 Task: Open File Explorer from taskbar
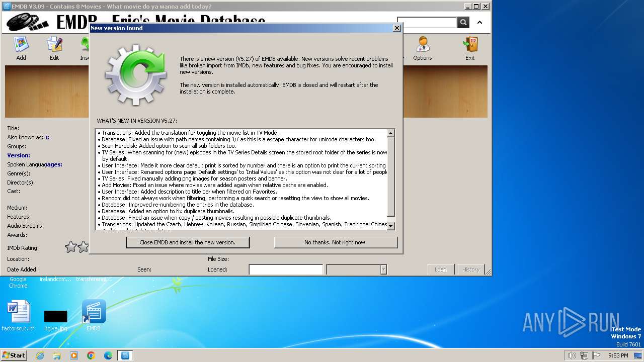click(57, 355)
